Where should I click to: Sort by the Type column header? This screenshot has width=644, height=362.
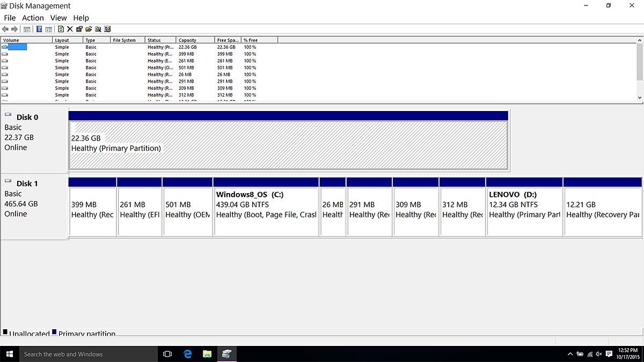click(97, 40)
